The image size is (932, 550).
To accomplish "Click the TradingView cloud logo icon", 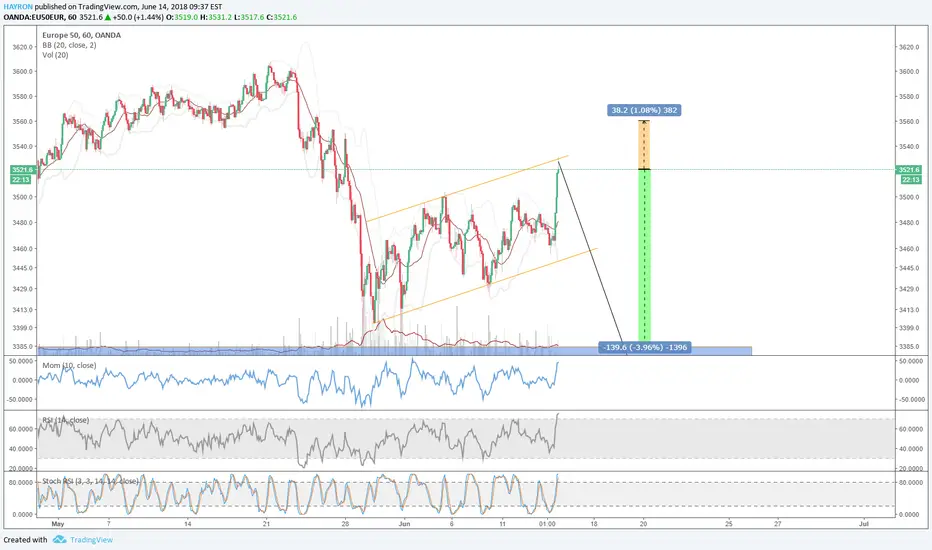I will [x=59, y=540].
